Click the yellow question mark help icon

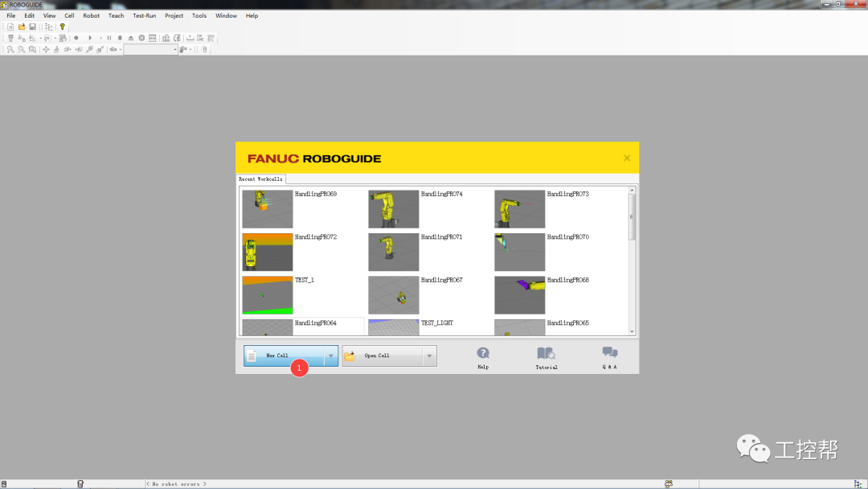[63, 27]
